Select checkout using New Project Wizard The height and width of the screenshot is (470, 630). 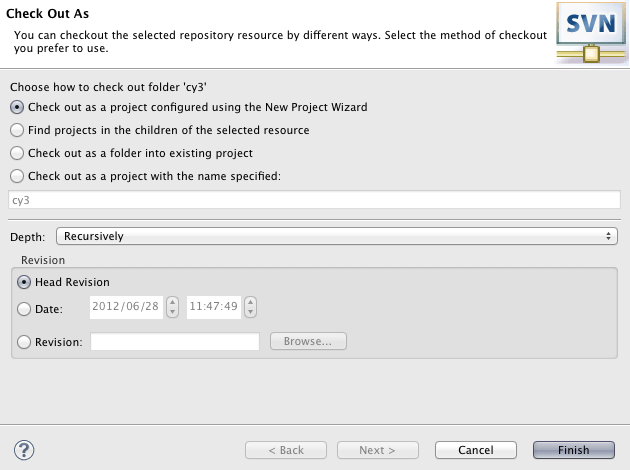[17, 107]
